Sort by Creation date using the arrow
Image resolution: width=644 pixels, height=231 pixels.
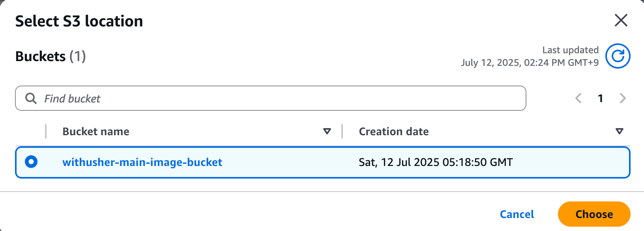tap(620, 131)
